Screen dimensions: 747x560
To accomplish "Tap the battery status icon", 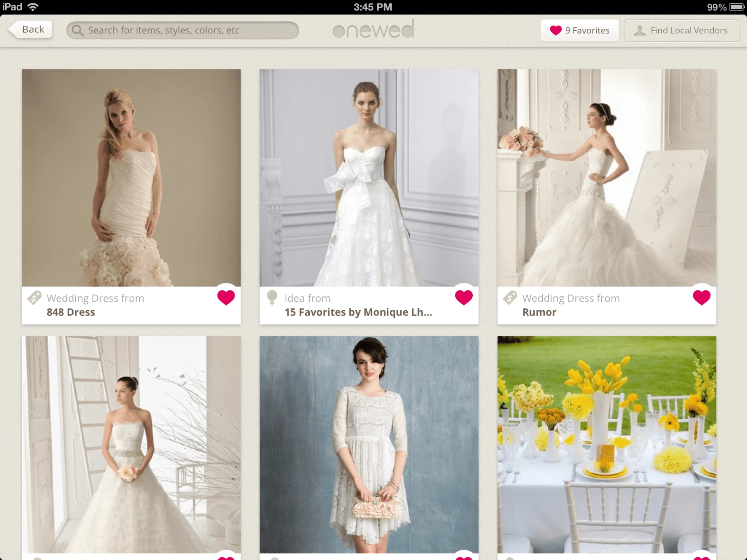I will click(736, 7).
